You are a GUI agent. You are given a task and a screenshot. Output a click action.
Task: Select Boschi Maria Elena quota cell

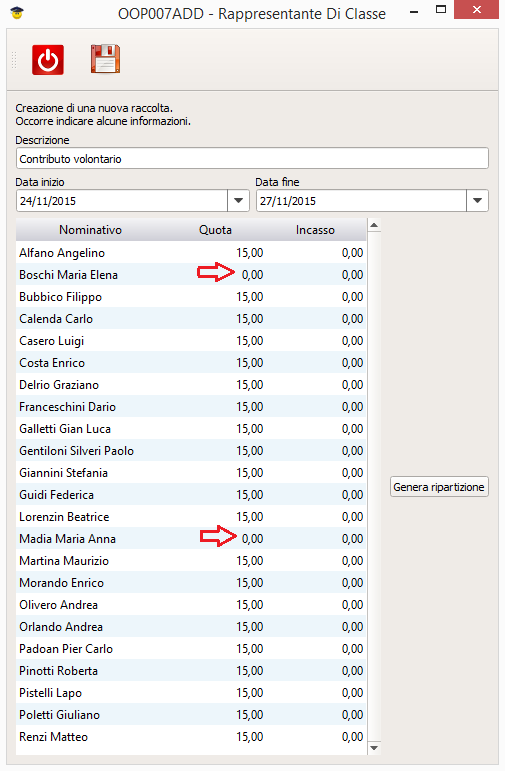pos(215,274)
